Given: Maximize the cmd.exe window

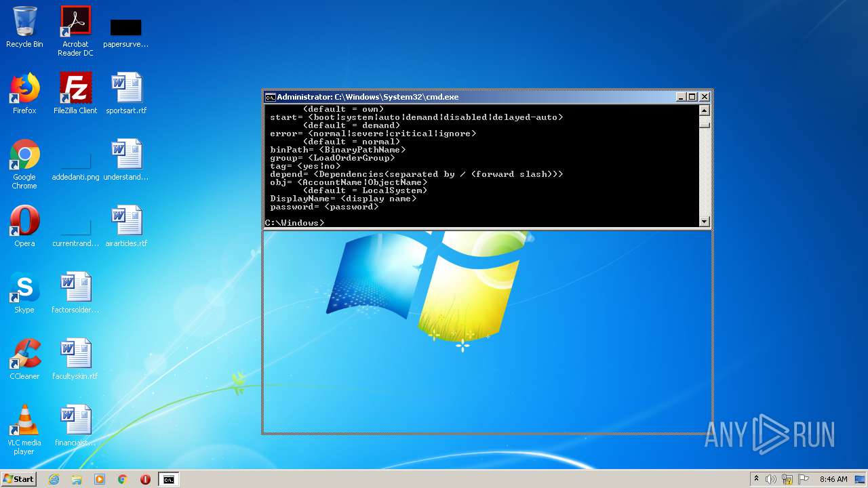Looking at the screenshot, I should click(692, 97).
